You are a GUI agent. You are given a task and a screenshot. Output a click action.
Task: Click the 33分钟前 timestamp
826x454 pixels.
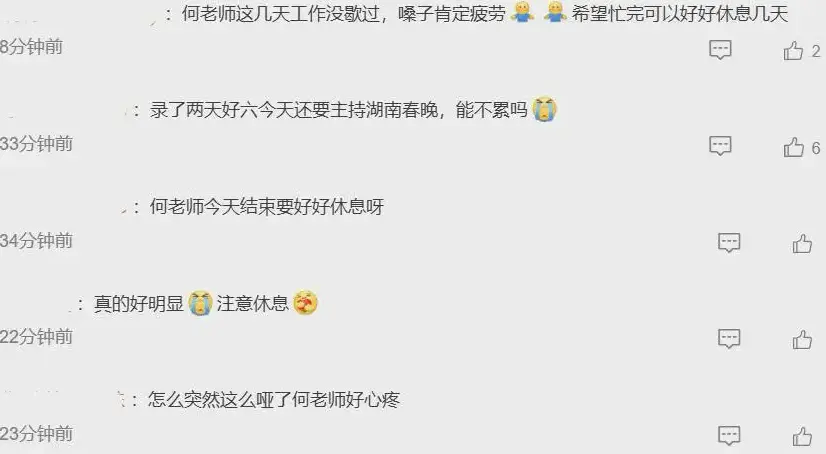[x=36, y=143]
